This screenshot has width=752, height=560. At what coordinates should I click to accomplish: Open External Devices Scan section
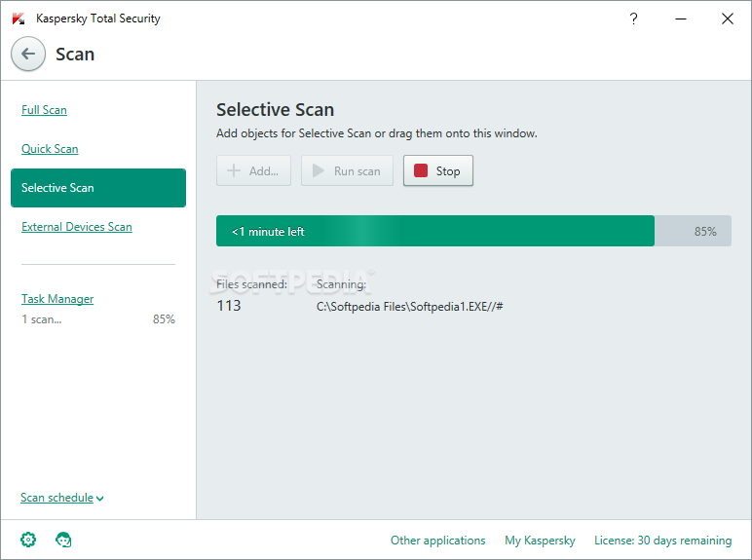[77, 227]
